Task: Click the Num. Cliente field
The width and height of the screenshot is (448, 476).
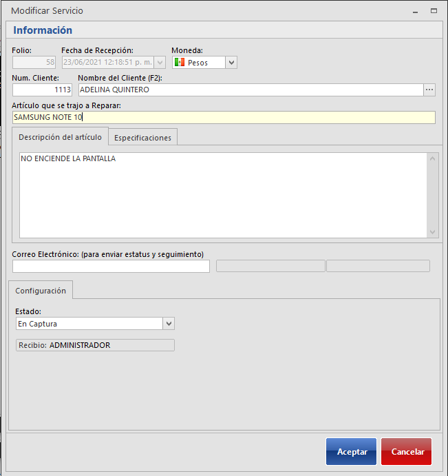Action: 42,90
